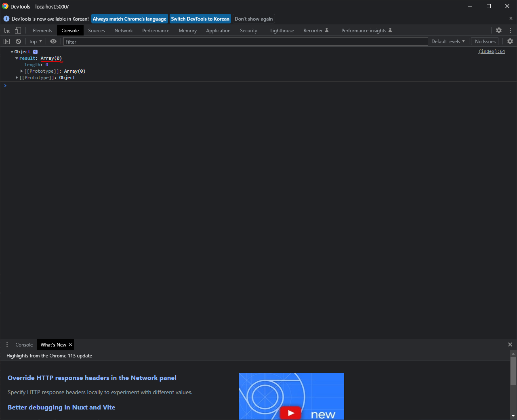
Task: Open the drawer three-dot menu
Action: point(7,344)
